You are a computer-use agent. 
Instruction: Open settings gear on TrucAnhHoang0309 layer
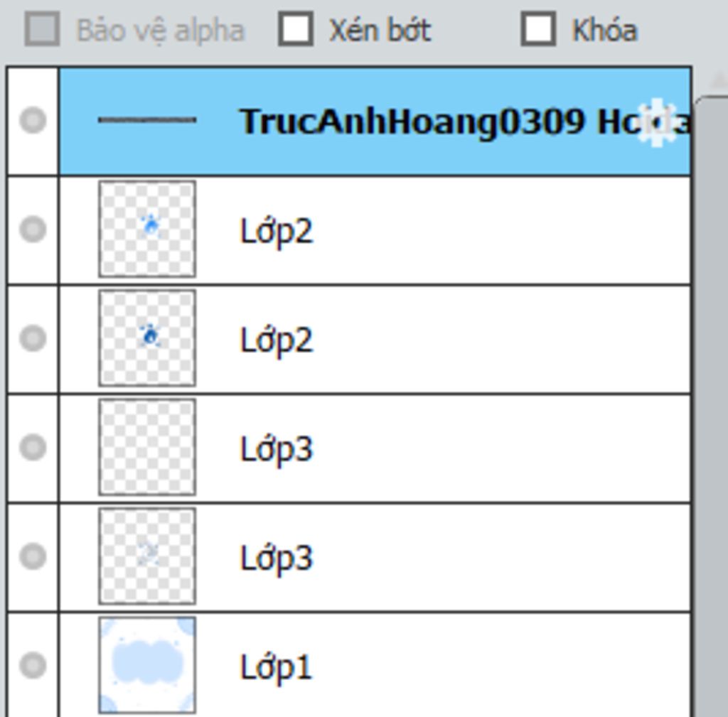pyautogui.click(x=658, y=122)
